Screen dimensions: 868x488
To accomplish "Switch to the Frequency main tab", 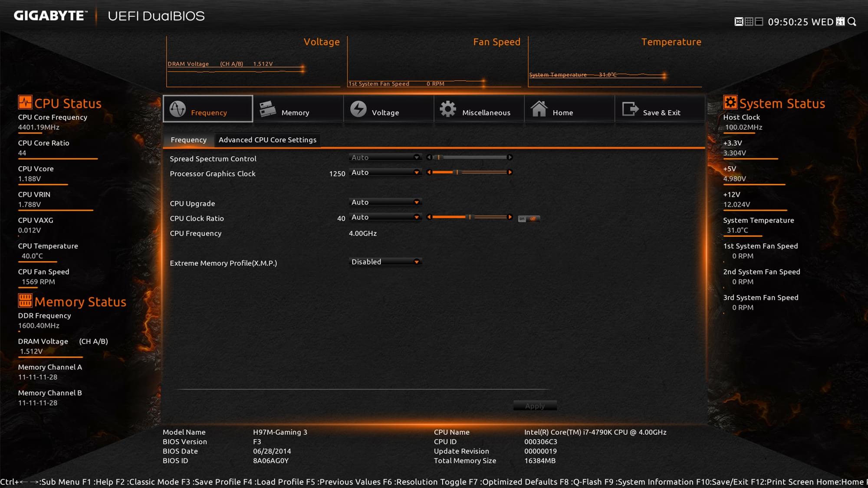I will pos(208,108).
